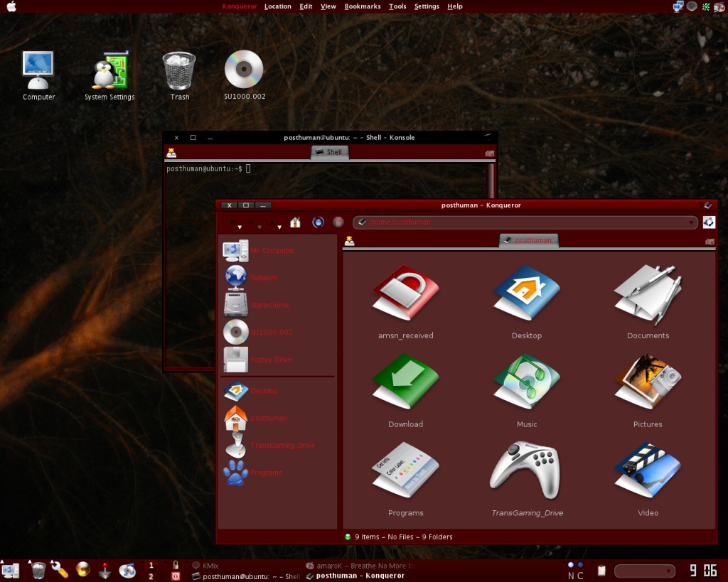Screen dimensions: 728x582
Task: Click the Konqueror animated logo beside location bar
Action: coord(709,222)
